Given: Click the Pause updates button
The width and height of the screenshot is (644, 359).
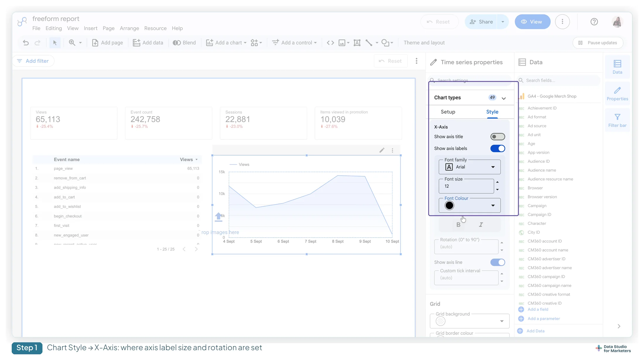Looking at the screenshot, I should [598, 43].
